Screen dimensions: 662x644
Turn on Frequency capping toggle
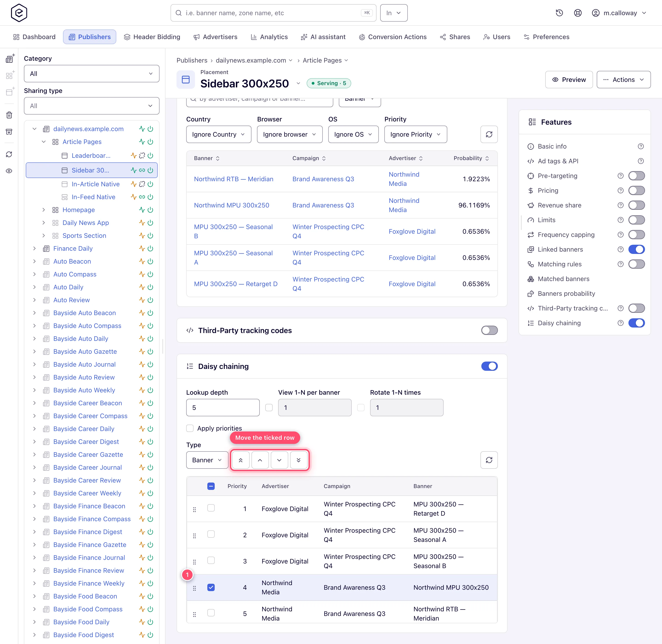coord(636,235)
